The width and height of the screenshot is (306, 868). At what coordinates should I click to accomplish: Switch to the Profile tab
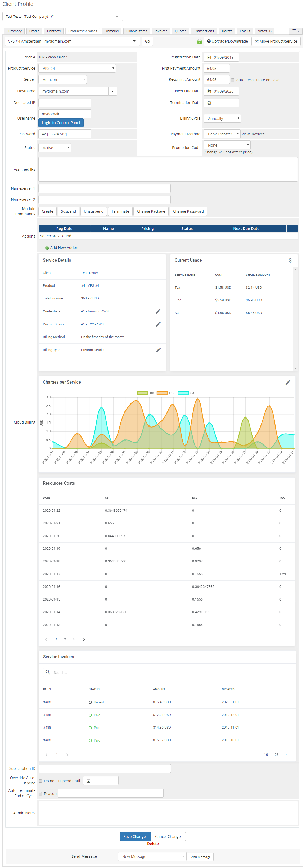click(x=34, y=31)
